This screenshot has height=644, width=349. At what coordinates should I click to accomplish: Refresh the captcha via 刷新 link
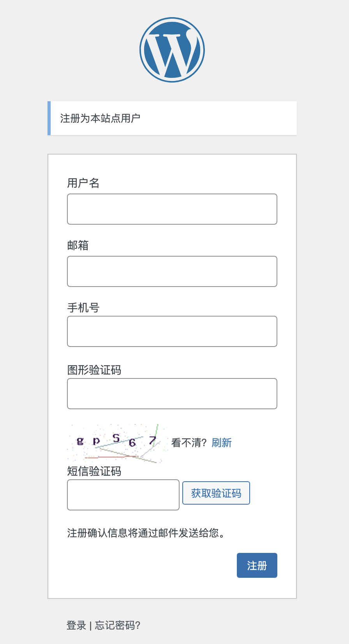click(222, 443)
